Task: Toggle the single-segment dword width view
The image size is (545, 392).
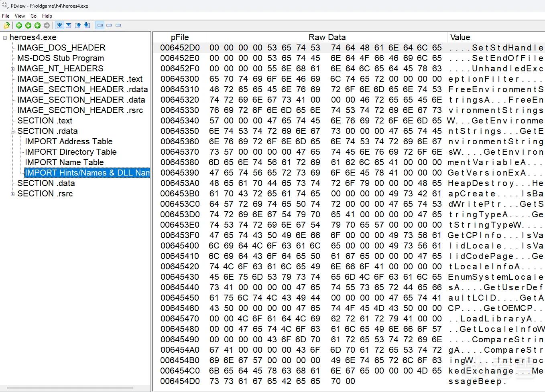Action: (x=118, y=25)
